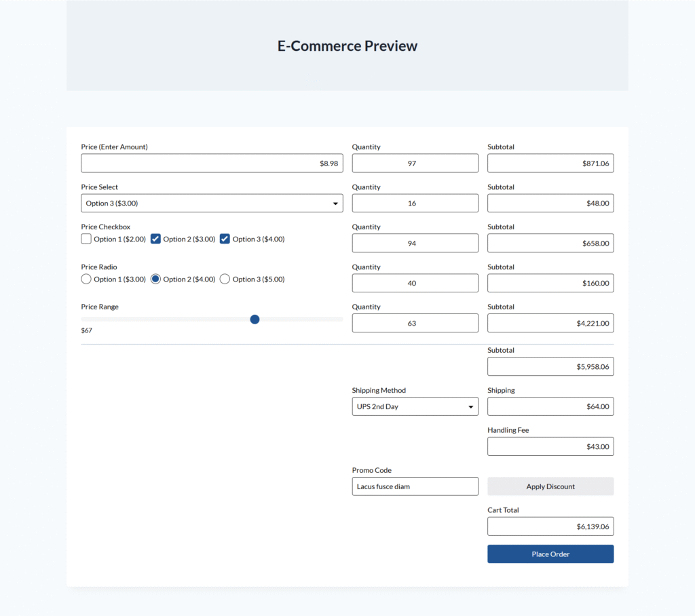Click the Cart Total field
Image resolution: width=695 pixels, height=616 pixels.
550,526
